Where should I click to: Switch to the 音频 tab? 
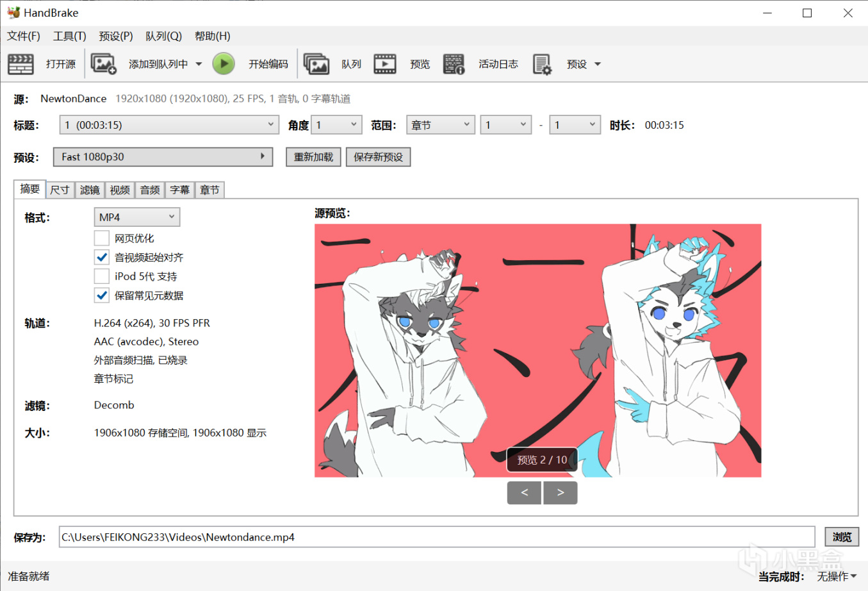150,190
